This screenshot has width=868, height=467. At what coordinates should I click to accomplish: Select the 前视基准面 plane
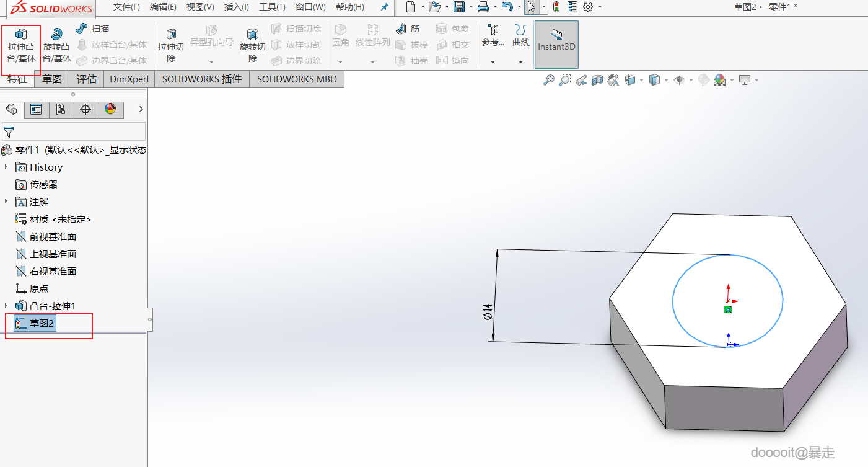53,236
